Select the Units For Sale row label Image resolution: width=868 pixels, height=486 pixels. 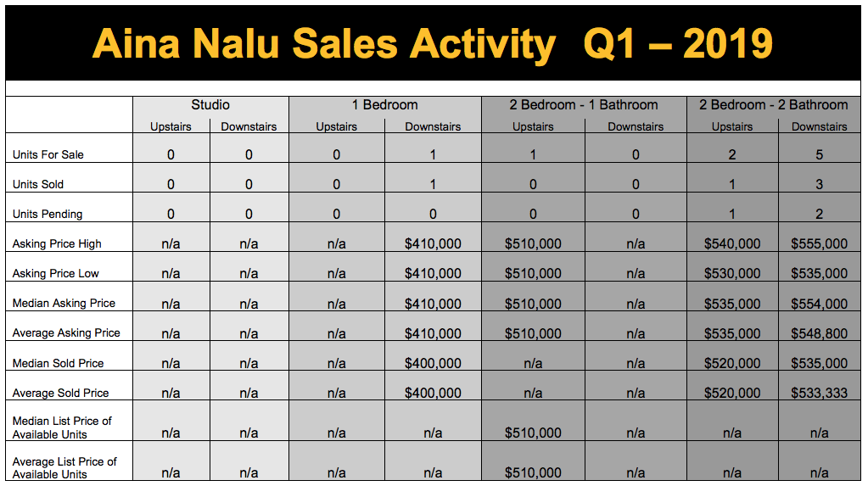[x=48, y=155]
